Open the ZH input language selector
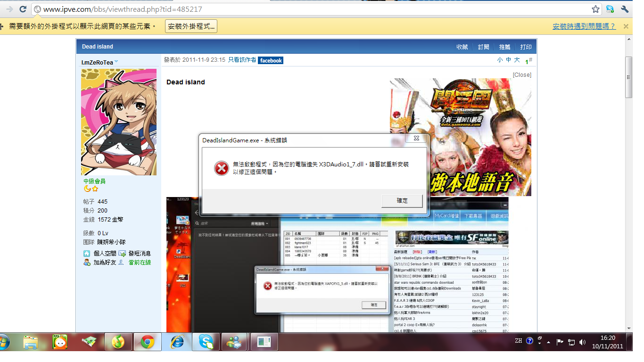Screen dimensions: 644x362 518,341
